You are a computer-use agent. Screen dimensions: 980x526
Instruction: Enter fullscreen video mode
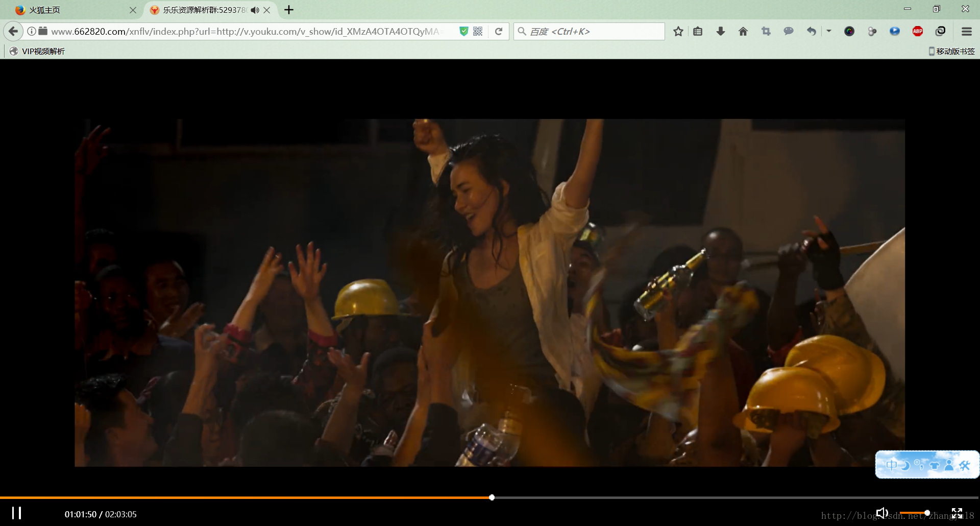pyautogui.click(x=957, y=513)
